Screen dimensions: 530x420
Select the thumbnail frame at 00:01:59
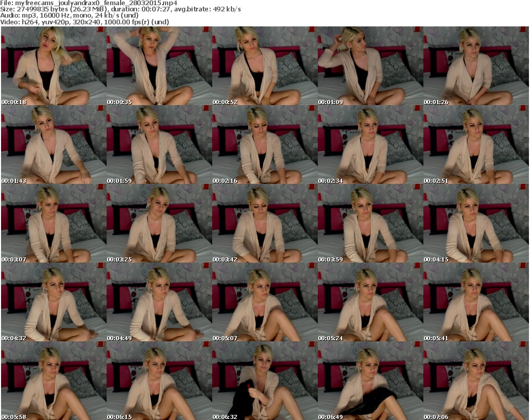point(159,144)
